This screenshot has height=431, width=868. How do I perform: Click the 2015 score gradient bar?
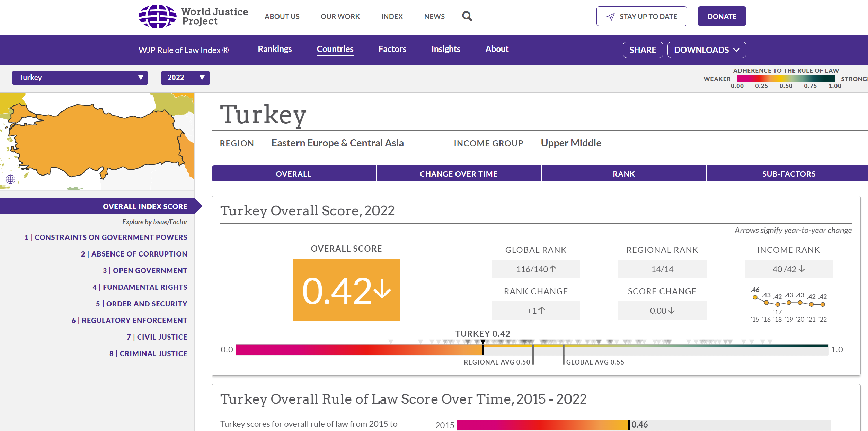pos(542,425)
